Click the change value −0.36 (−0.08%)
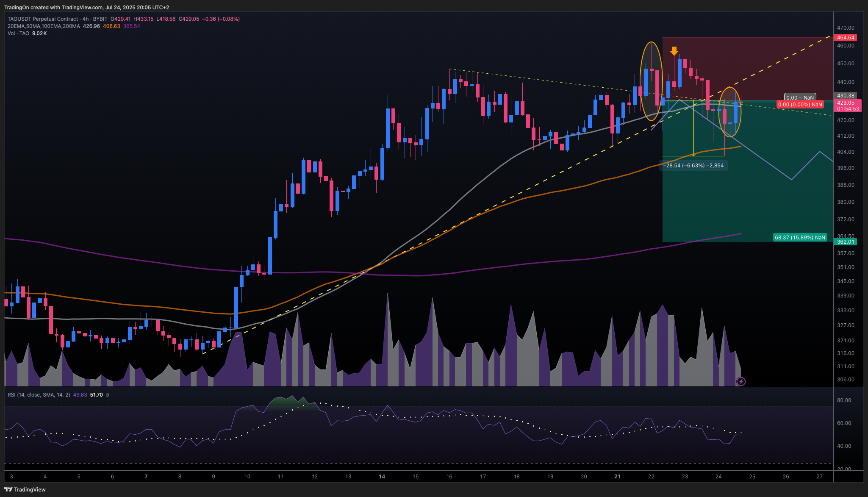This screenshot has width=868, height=497. (221, 19)
